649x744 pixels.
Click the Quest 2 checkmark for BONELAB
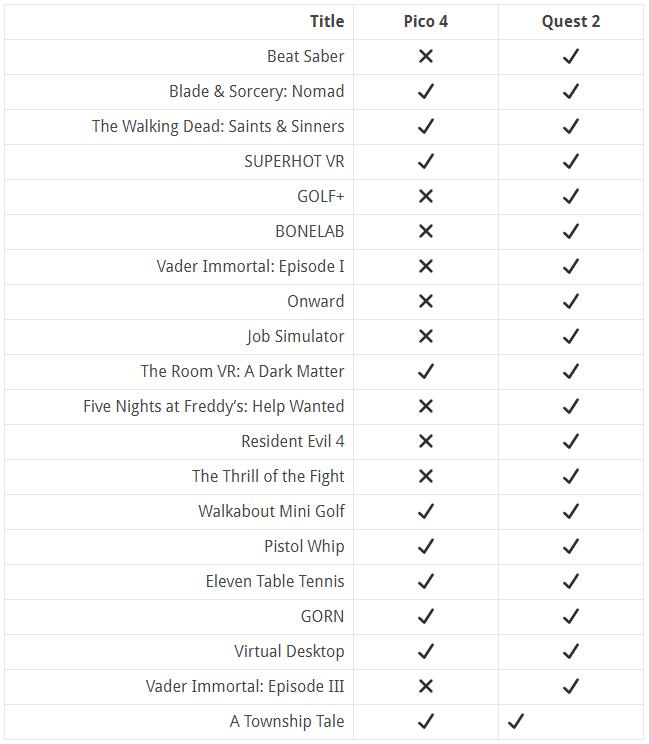pyautogui.click(x=571, y=232)
